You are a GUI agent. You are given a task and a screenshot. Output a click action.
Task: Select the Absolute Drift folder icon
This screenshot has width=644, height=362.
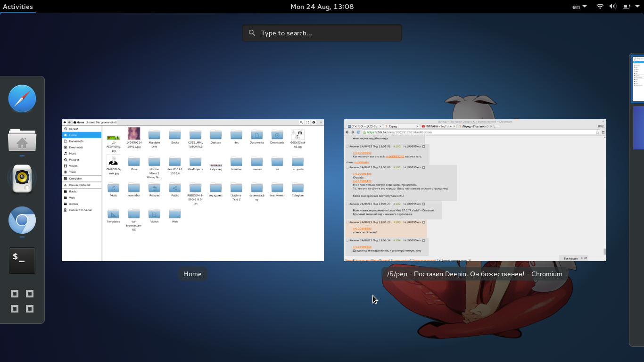point(154,134)
